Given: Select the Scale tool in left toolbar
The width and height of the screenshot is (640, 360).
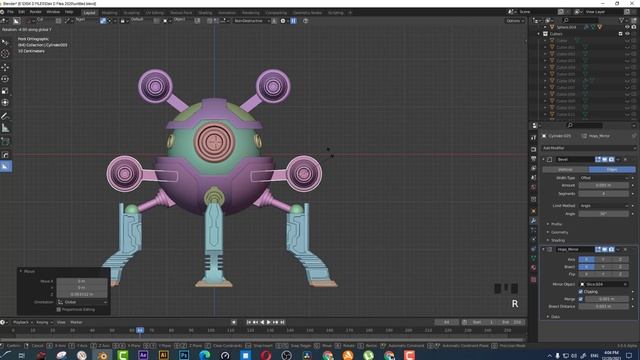Looking at the screenshot, I should point(5,91).
